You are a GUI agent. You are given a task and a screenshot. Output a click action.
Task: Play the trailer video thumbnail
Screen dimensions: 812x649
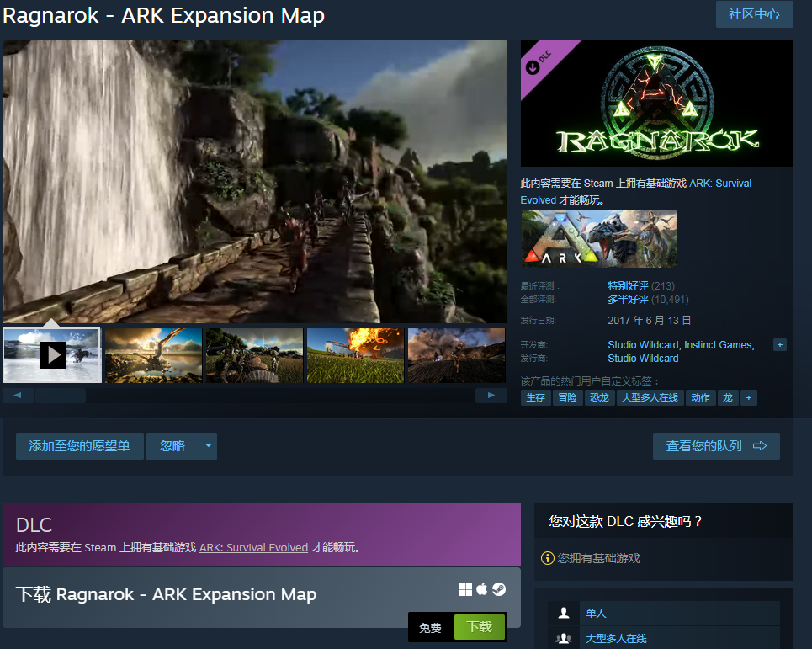(52, 354)
